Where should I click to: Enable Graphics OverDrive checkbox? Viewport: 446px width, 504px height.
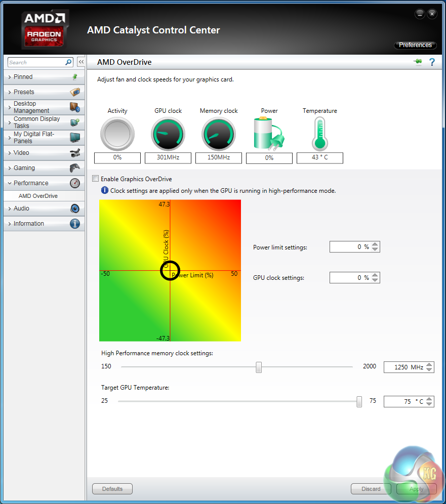(95, 179)
